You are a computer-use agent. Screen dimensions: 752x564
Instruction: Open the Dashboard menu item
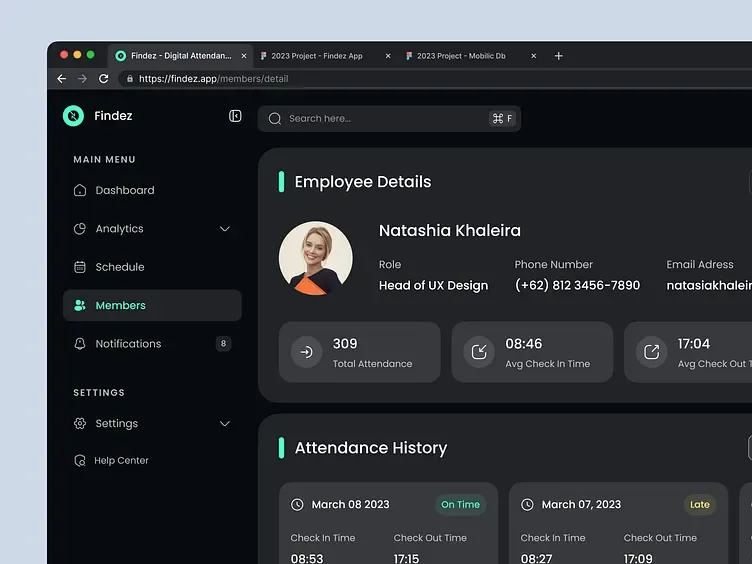click(152, 190)
